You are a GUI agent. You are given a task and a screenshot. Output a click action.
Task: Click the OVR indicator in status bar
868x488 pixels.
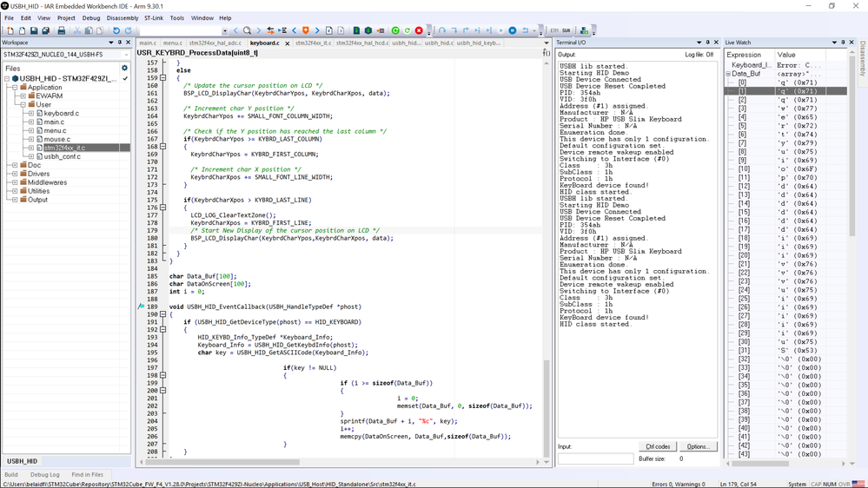(845, 485)
